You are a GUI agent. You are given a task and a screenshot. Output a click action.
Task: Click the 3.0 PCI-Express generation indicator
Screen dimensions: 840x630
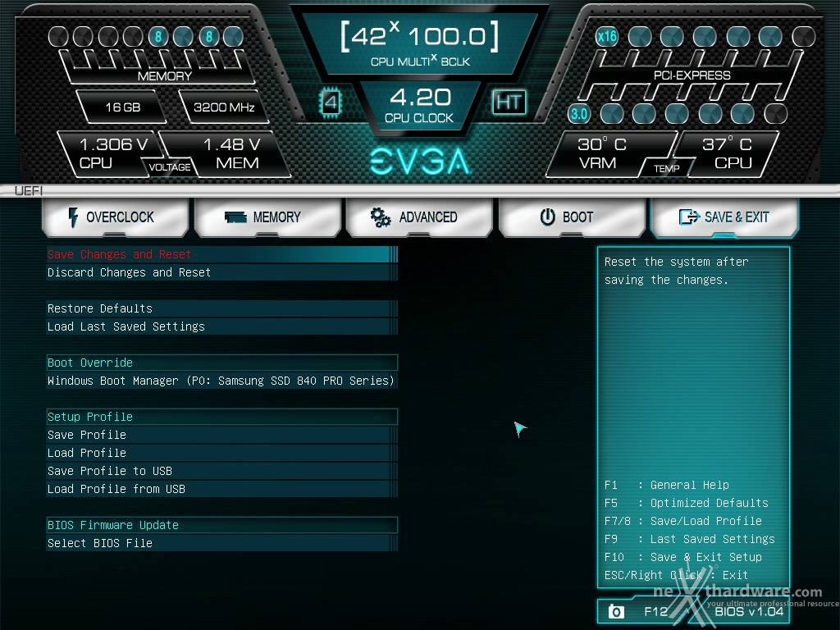coord(578,113)
